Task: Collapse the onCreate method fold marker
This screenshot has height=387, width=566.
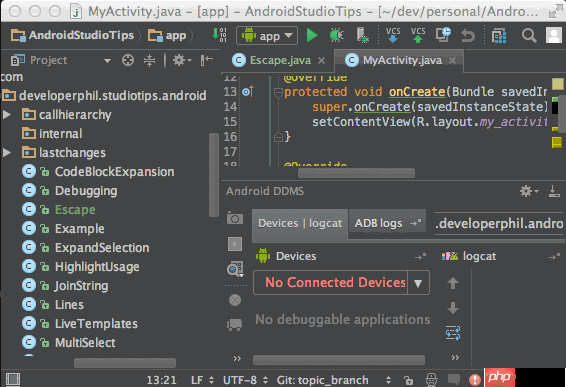Action: (x=278, y=93)
